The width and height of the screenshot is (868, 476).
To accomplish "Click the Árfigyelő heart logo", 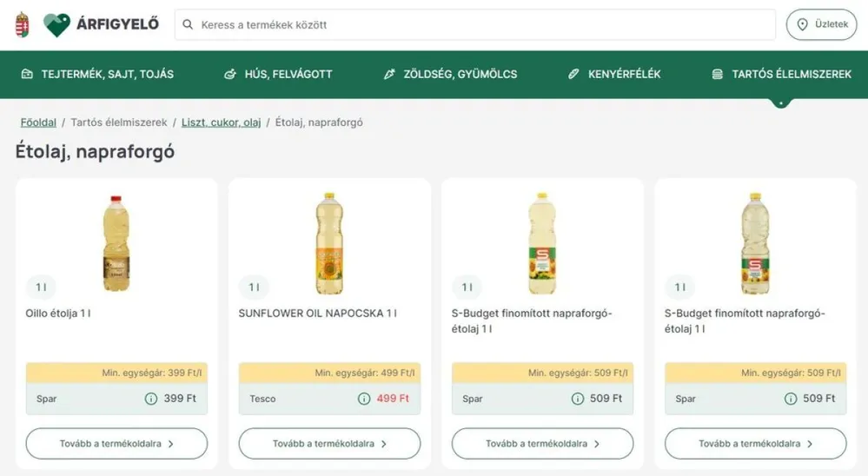I will click(x=57, y=24).
